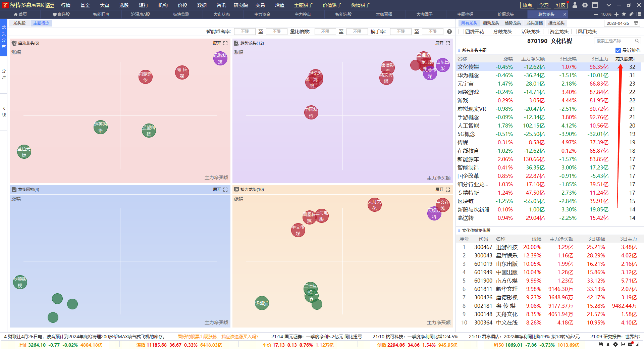
Task: Select stock row 300467 迅游科技
Action: (x=549, y=247)
